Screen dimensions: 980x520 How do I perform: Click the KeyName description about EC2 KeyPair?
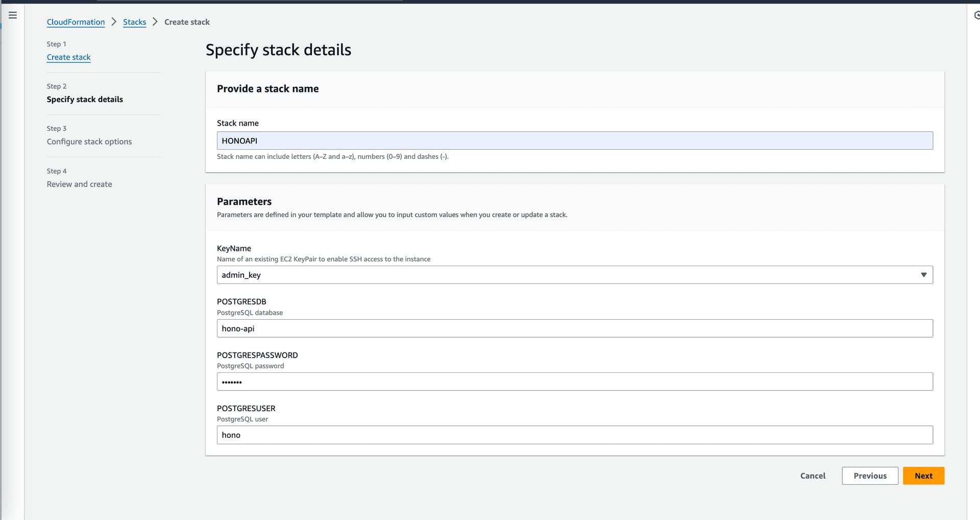[324, 259]
